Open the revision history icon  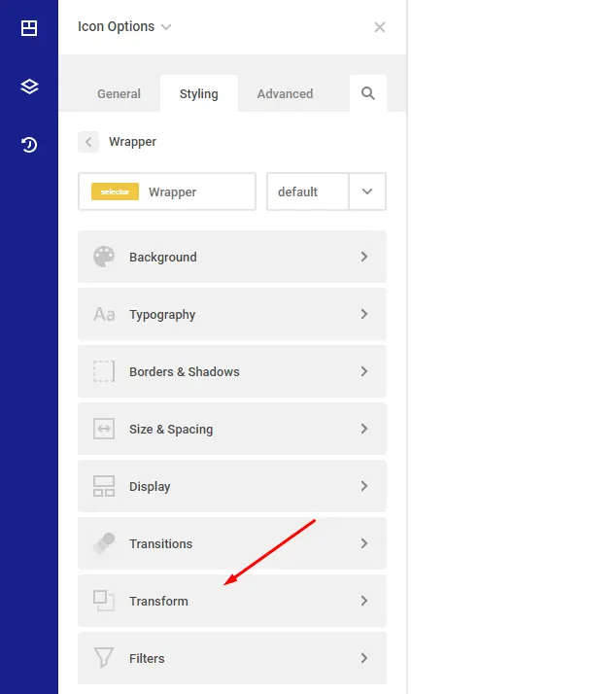coord(29,145)
